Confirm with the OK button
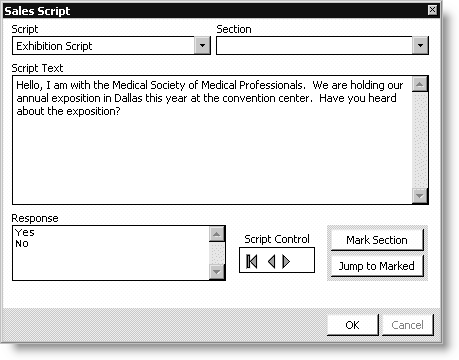Image resolution: width=459 pixels, height=360 pixels. 353,325
